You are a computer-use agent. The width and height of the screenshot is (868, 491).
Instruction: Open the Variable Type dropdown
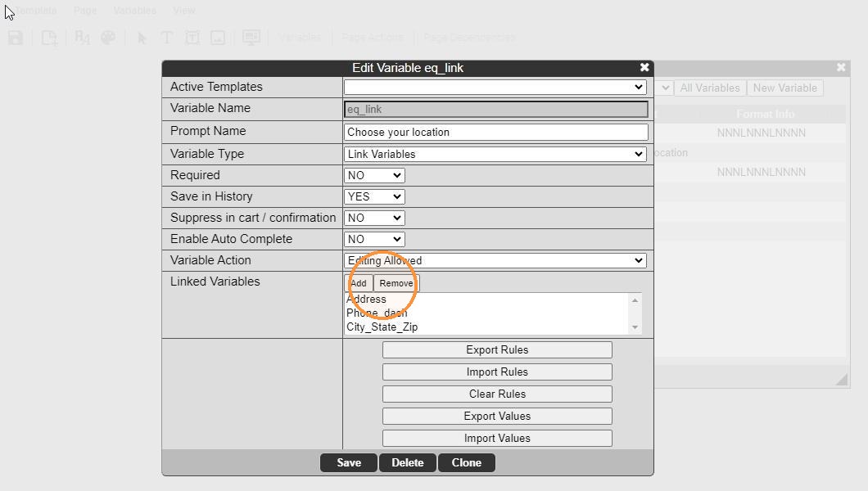point(495,154)
